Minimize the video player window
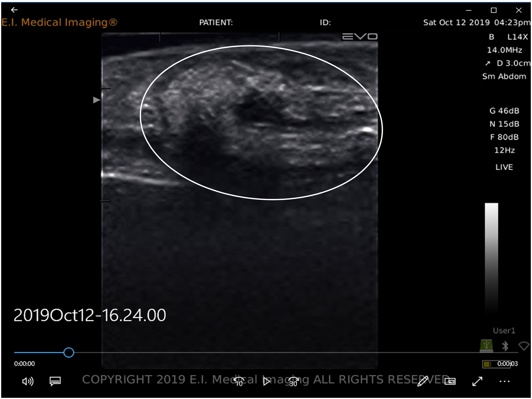532x399 pixels. click(469, 10)
